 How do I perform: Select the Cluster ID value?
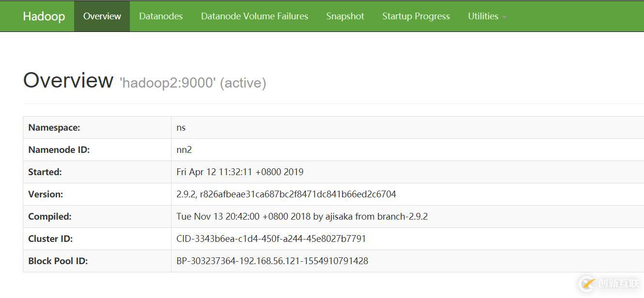click(x=271, y=238)
